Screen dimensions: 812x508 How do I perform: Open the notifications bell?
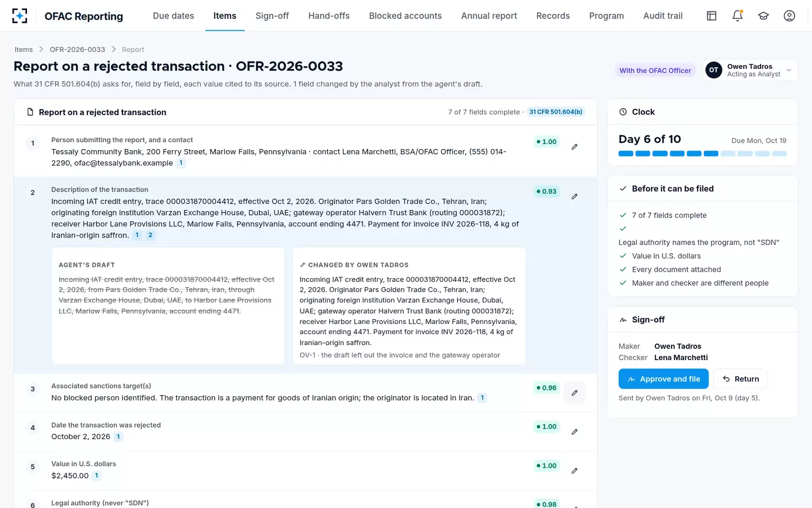tap(738, 16)
